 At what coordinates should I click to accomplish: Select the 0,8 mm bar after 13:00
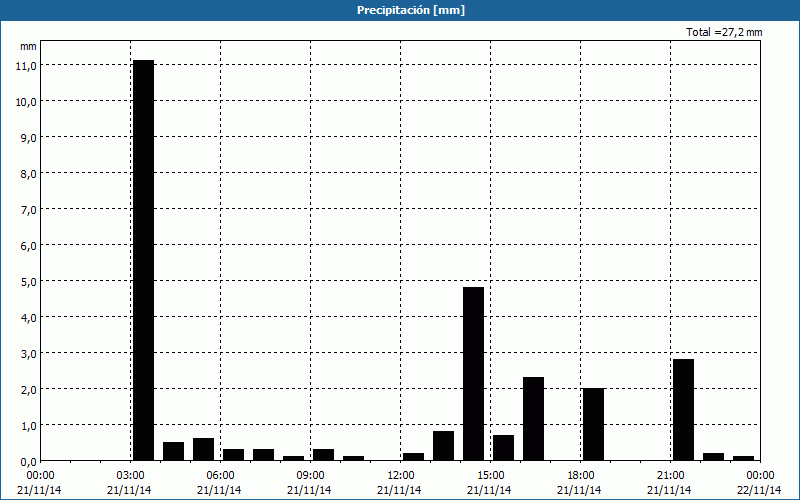(443, 446)
